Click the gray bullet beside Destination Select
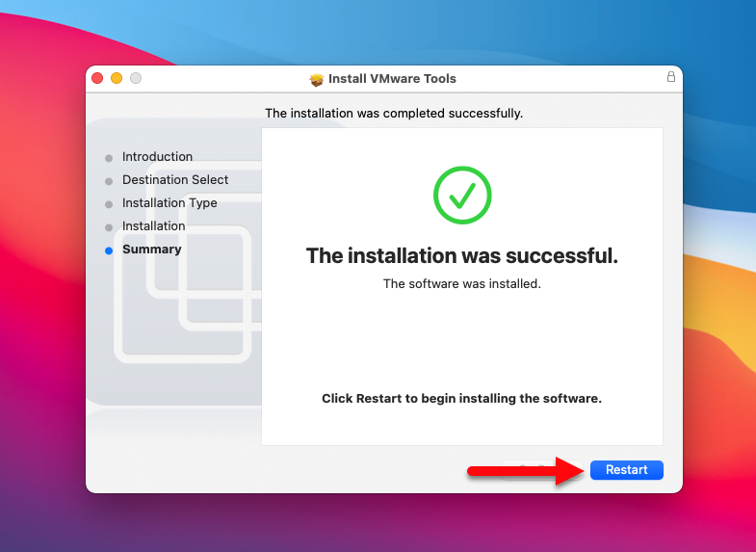Image resolution: width=756 pixels, height=552 pixels. (109, 181)
